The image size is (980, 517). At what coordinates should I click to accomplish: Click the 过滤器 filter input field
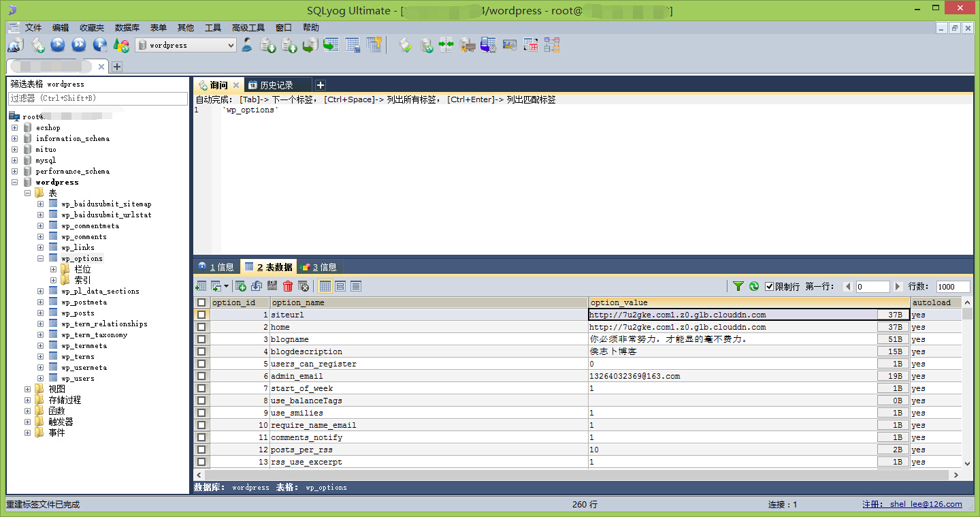97,98
